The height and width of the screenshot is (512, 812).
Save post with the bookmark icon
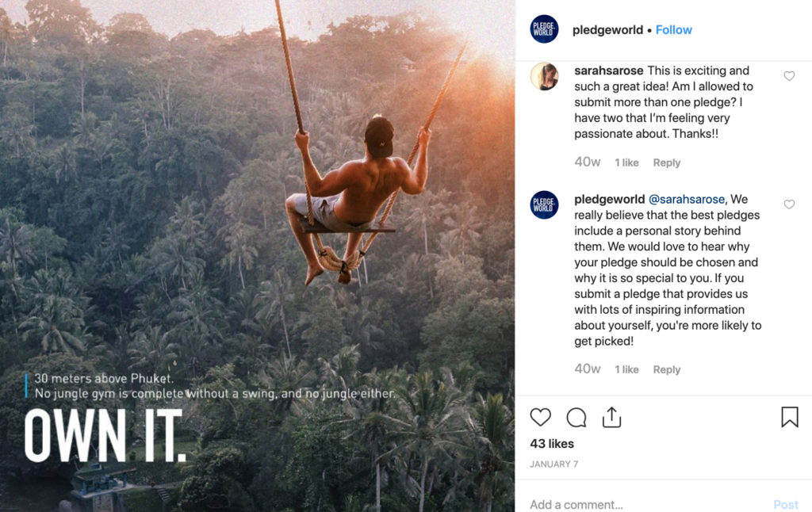point(789,417)
